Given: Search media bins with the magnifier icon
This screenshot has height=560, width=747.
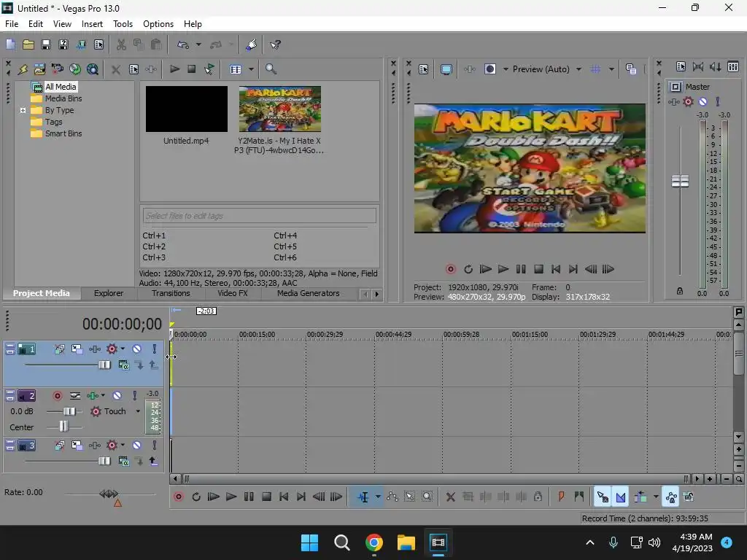Looking at the screenshot, I should pos(271,69).
